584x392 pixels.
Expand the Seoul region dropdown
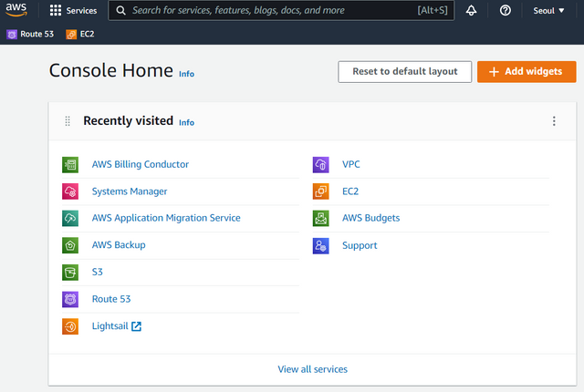[x=548, y=11]
